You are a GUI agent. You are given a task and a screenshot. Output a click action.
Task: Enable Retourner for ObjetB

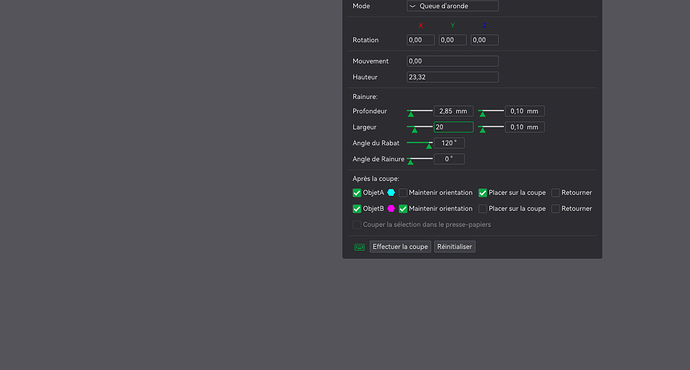click(556, 209)
